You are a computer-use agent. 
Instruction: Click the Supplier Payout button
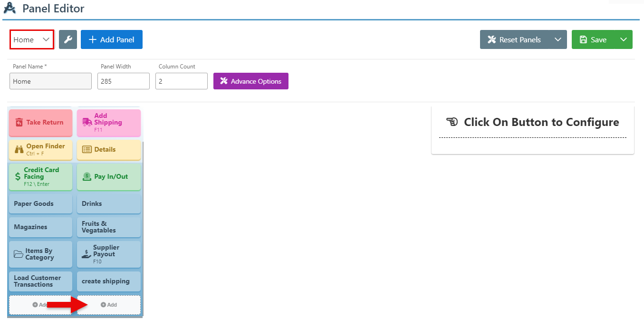(x=108, y=254)
